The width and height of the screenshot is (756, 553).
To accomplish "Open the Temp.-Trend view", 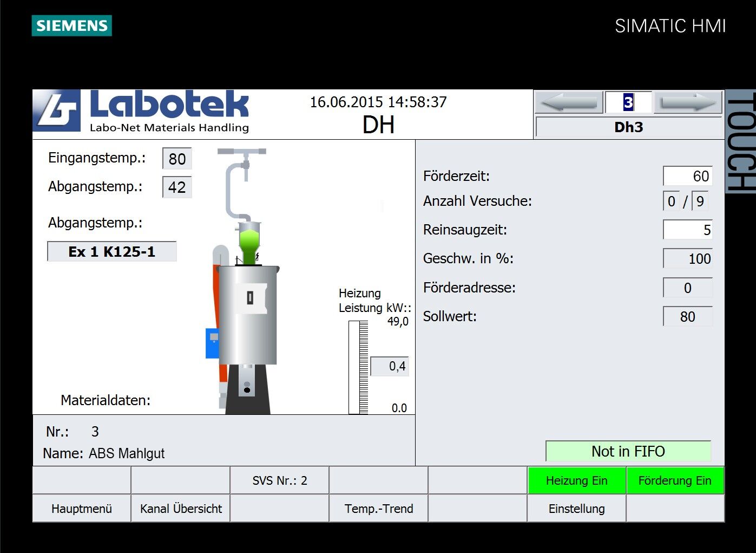I will (x=378, y=508).
